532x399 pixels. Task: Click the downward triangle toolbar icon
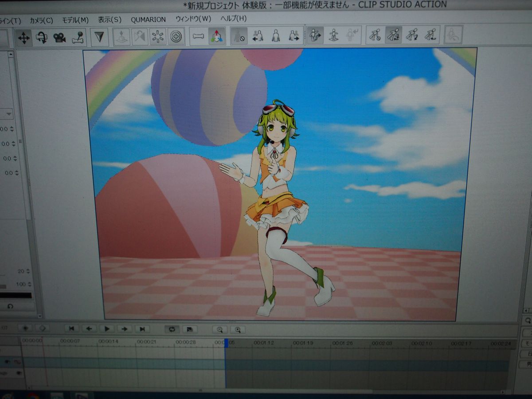(99, 37)
